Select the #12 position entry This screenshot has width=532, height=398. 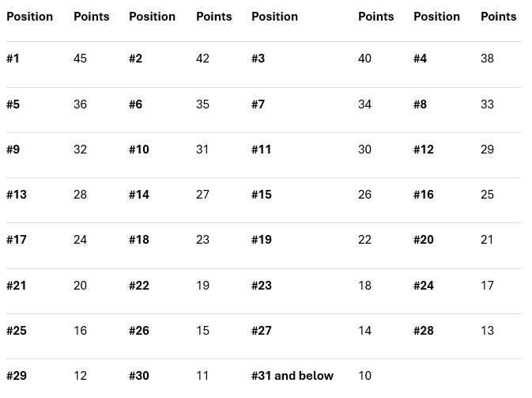[423, 150]
